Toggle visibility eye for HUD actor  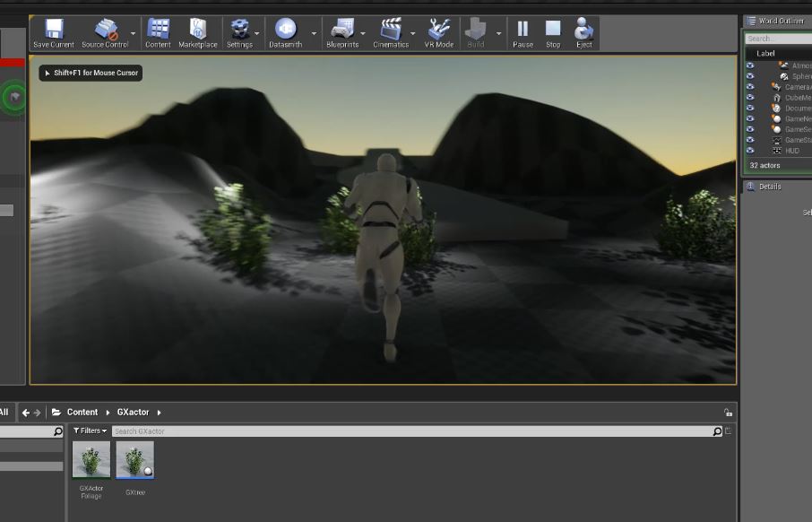coord(750,151)
